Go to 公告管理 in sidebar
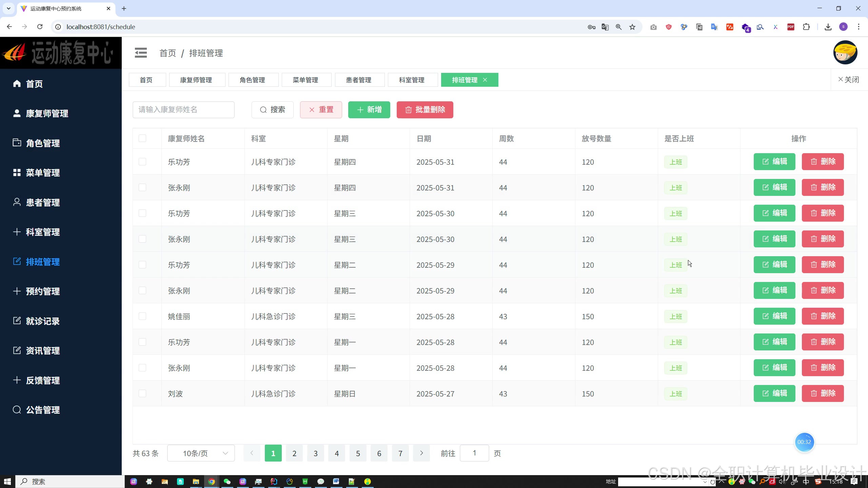This screenshot has width=868, height=488. [43, 410]
